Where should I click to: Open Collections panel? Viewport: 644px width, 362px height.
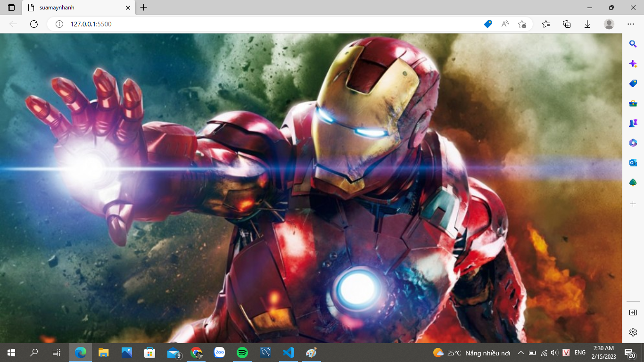pyautogui.click(x=567, y=24)
